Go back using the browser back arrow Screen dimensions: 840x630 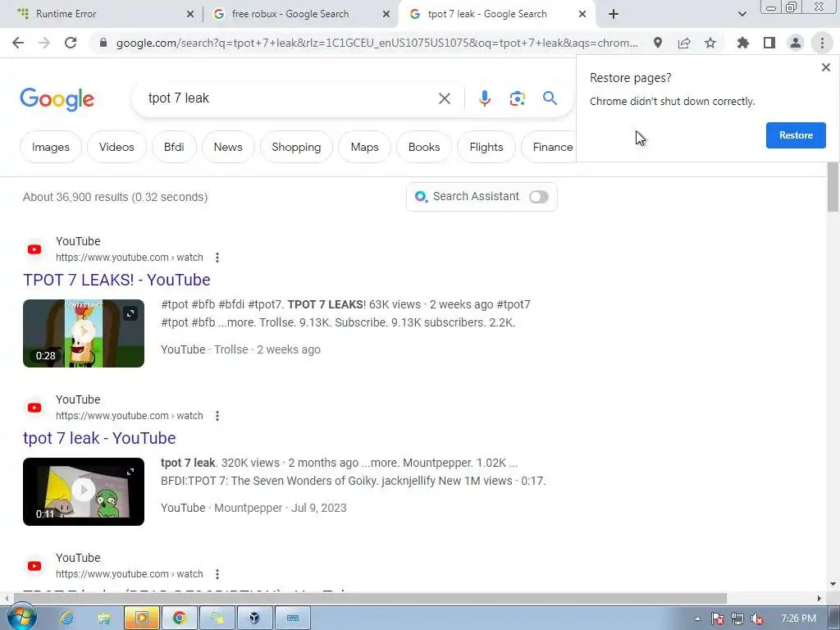click(18, 43)
